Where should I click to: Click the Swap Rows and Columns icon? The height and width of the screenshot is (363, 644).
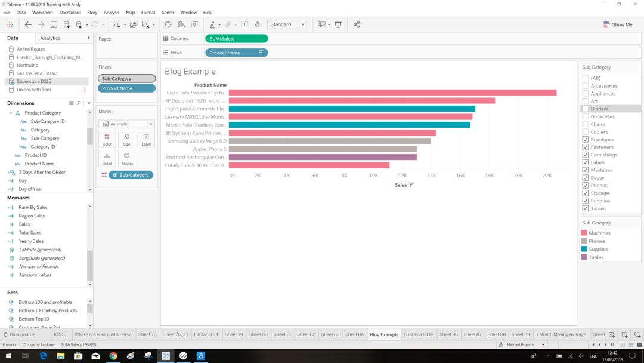click(x=168, y=24)
